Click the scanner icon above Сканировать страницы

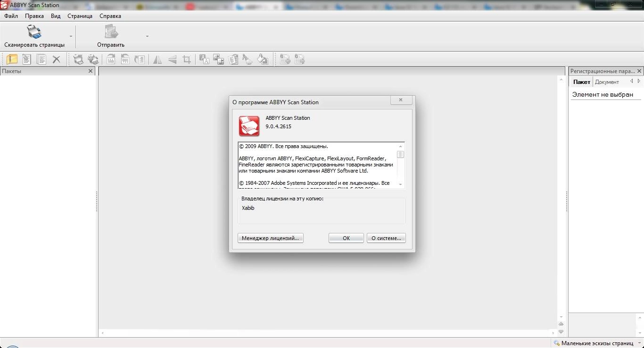[34, 32]
